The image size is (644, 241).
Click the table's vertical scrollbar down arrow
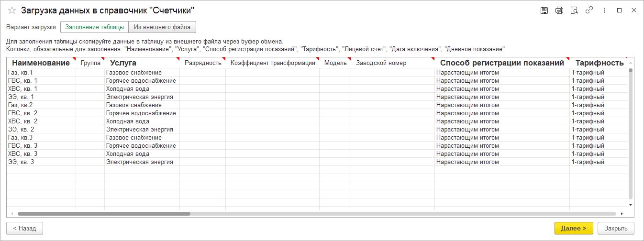(631, 205)
